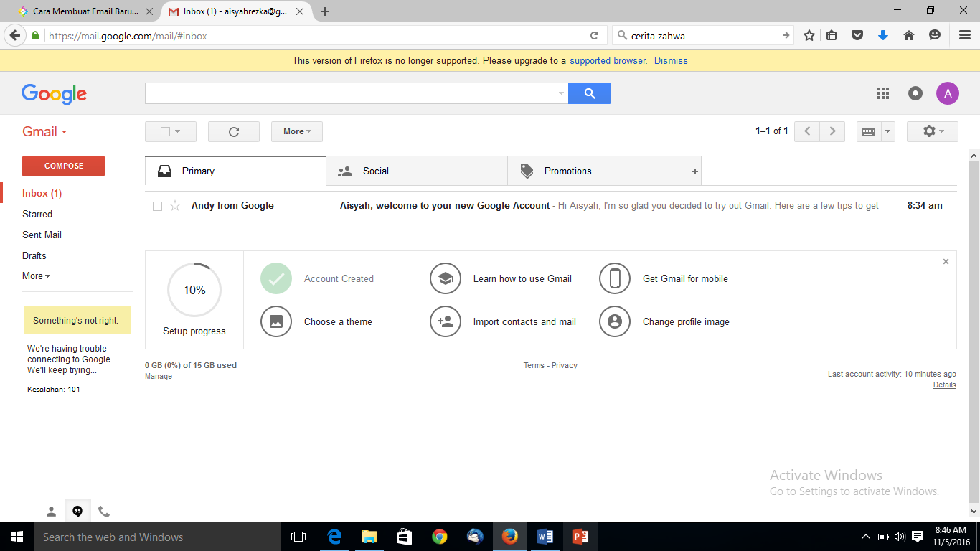Switch to the Social tab
Viewport: 980px width, 551px height.
click(x=417, y=171)
